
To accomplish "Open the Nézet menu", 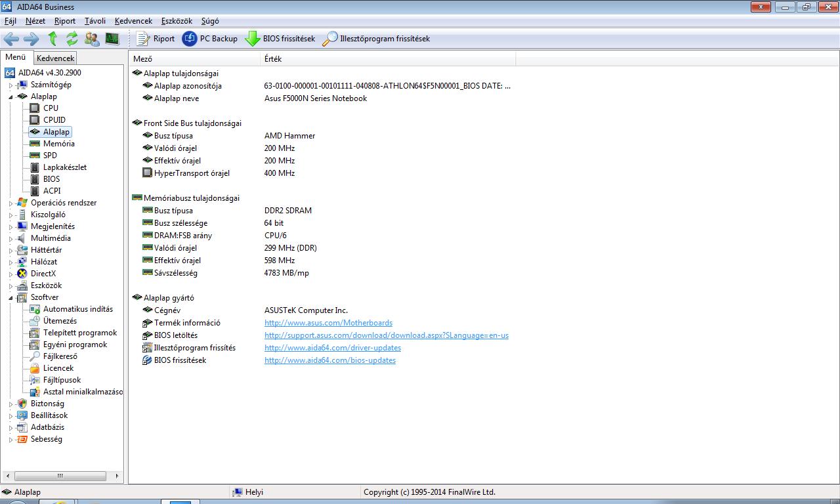I will pyautogui.click(x=35, y=21).
